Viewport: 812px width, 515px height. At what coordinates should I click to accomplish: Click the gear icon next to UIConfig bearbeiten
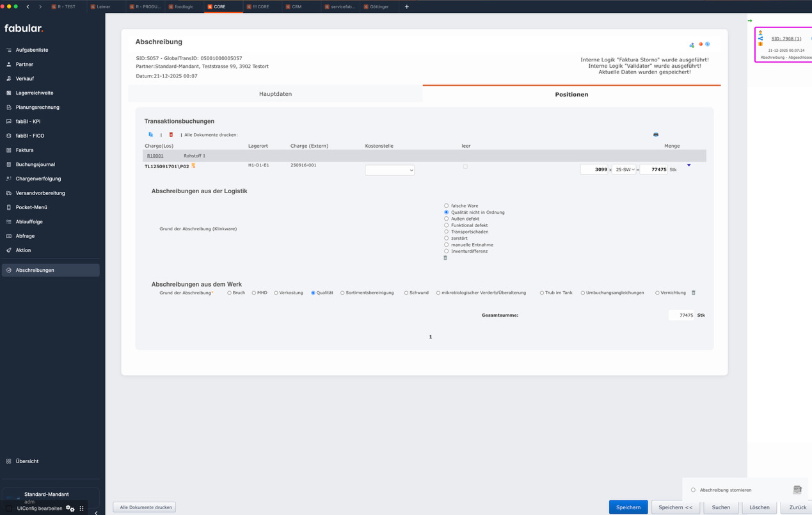click(69, 507)
